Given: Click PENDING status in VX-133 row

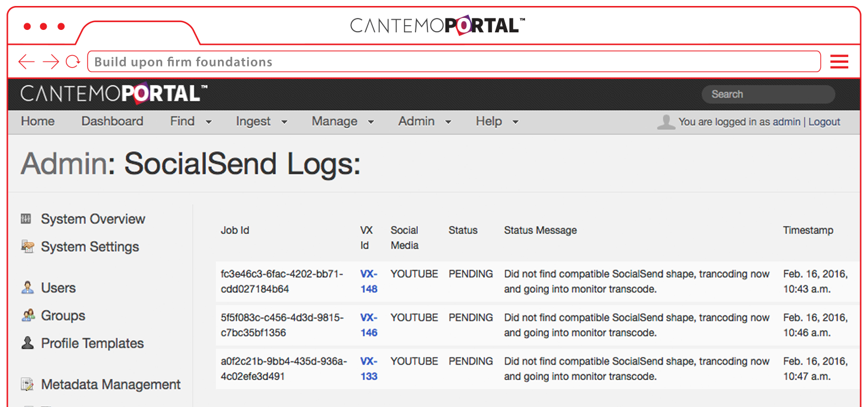Looking at the screenshot, I should (x=471, y=361).
